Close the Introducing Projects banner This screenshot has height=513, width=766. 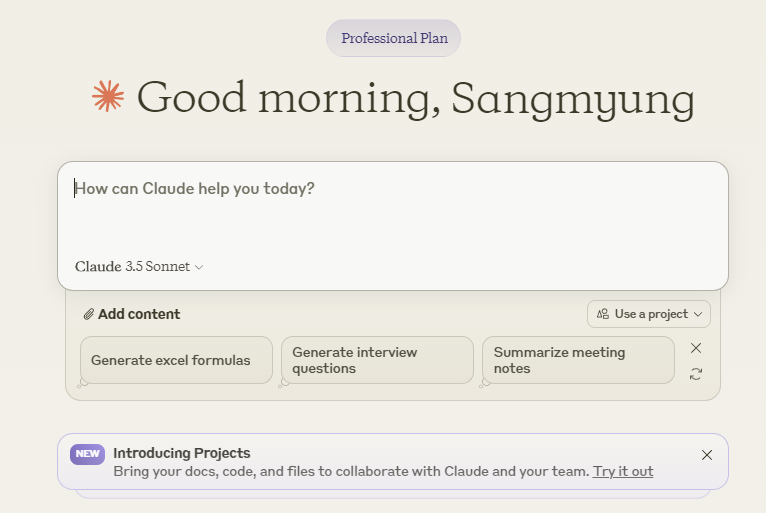tap(707, 455)
